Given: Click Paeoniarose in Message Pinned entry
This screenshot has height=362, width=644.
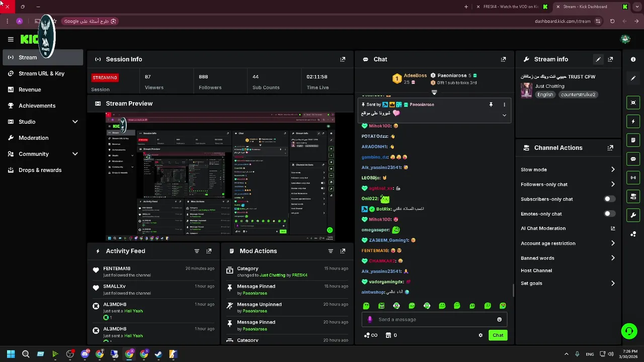Looking at the screenshot, I should point(255,293).
